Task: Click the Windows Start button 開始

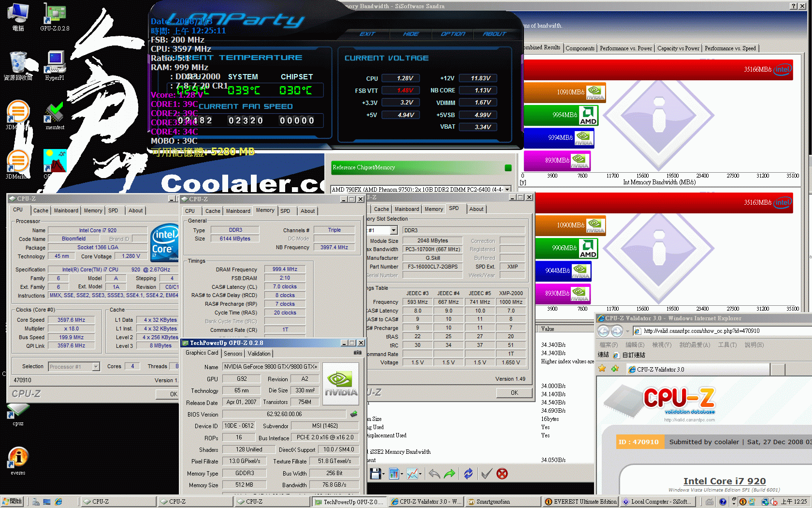Action: (x=13, y=502)
